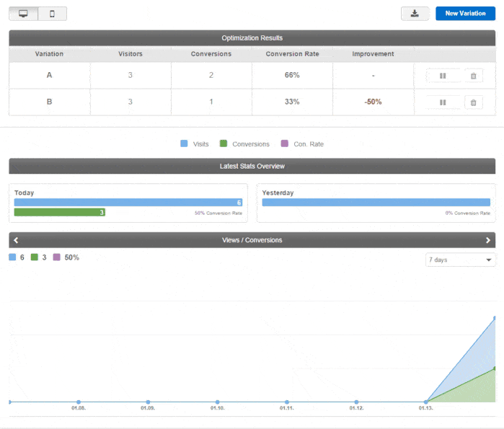
Task: Go to previous chart with left arrow
Action: [x=16, y=240]
